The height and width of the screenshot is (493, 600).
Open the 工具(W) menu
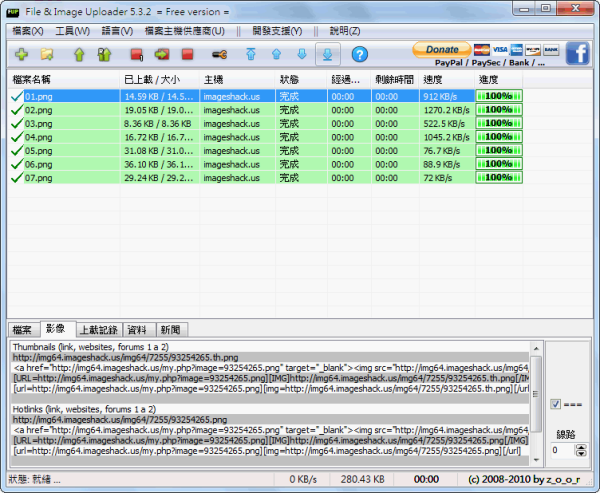pos(72,31)
